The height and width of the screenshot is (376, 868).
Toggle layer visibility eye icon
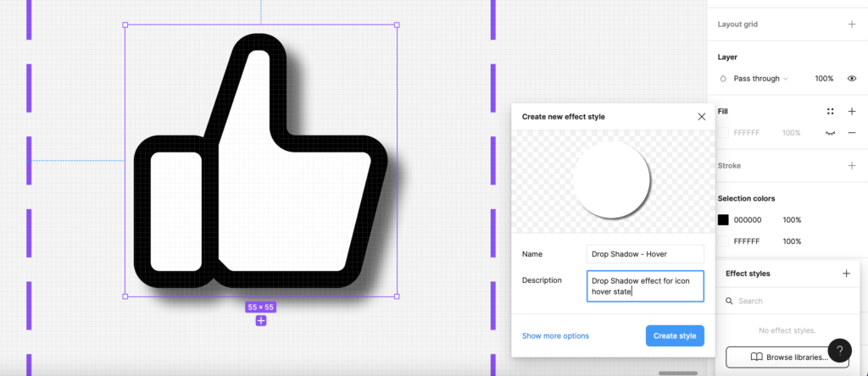click(851, 79)
